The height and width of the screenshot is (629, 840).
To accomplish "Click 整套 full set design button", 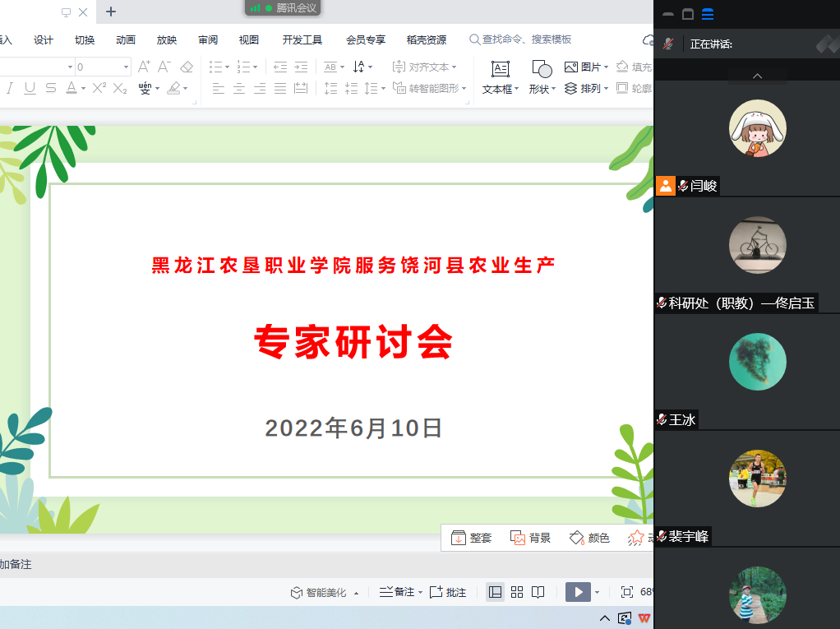I will (x=472, y=538).
